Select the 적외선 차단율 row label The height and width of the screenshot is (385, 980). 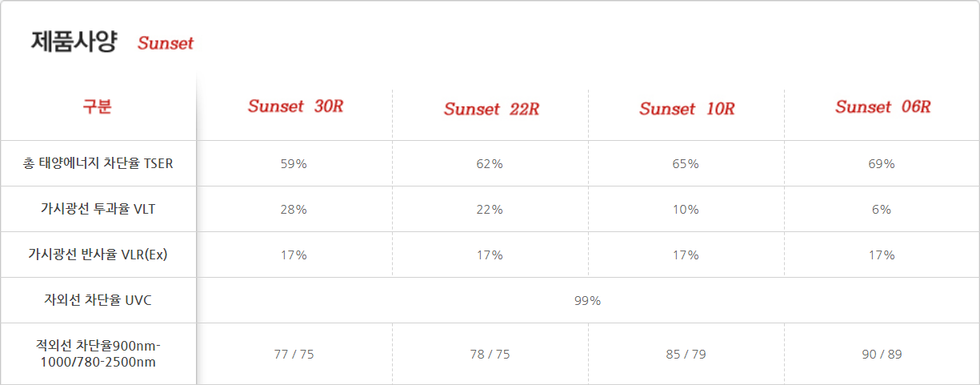98,354
